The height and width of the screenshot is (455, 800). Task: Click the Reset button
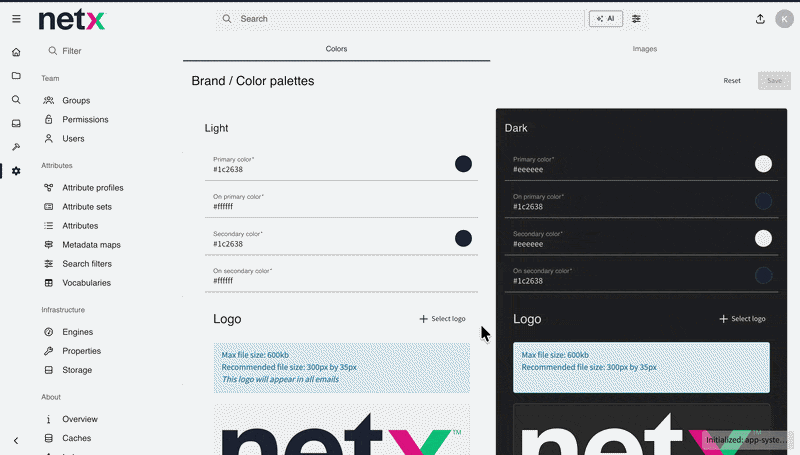tap(732, 81)
